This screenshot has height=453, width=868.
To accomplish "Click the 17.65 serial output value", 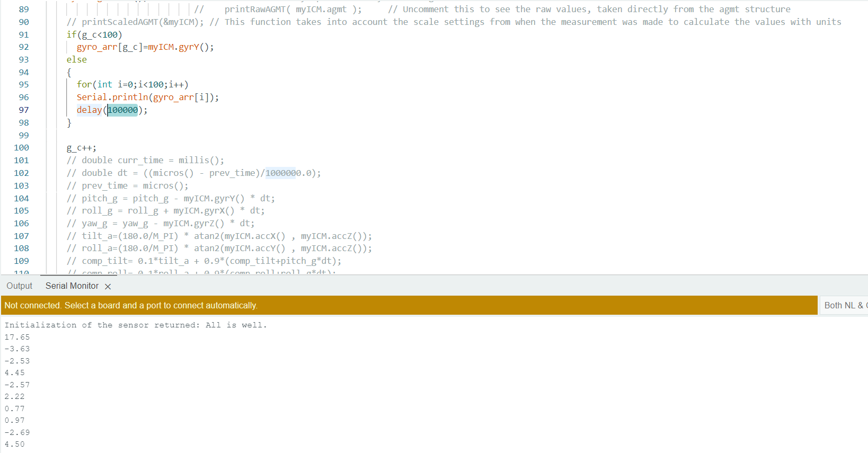I will click(x=17, y=337).
